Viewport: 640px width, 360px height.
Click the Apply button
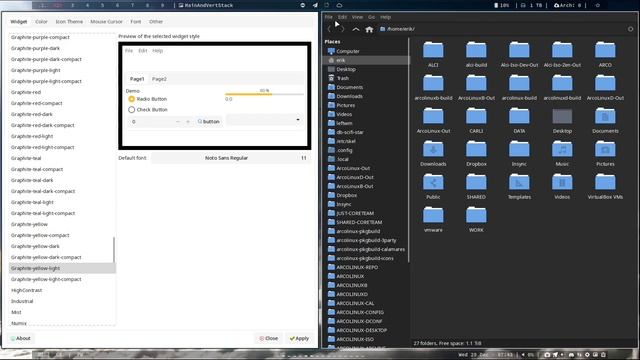coord(299,338)
